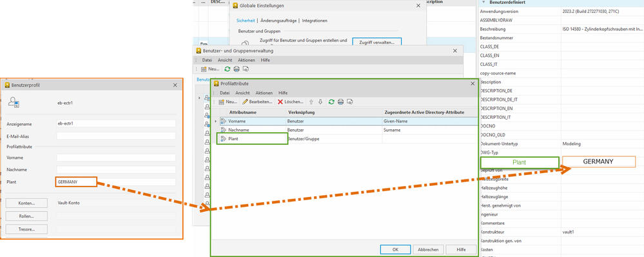The image size is (644, 257).
Task: Click the red Löschen delete icon
Action: coord(280,101)
